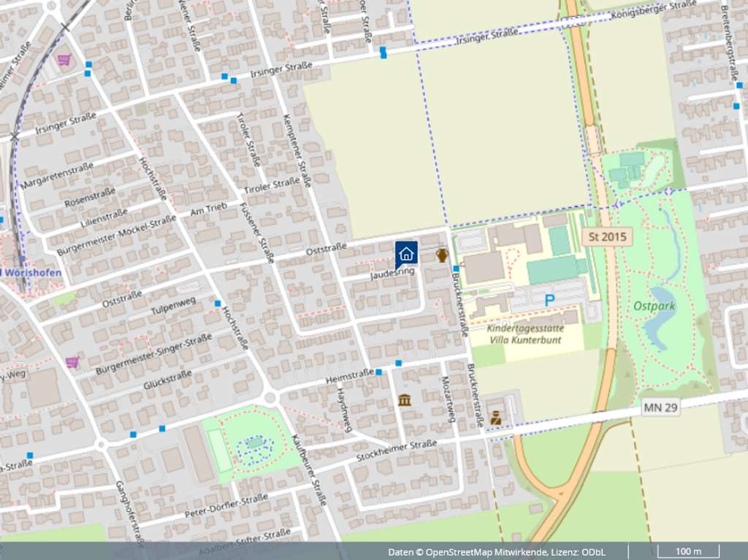748x560 pixels.
Task: Click the police officer icon on Brucknerstraße
Action: pyautogui.click(x=496, y=418)
